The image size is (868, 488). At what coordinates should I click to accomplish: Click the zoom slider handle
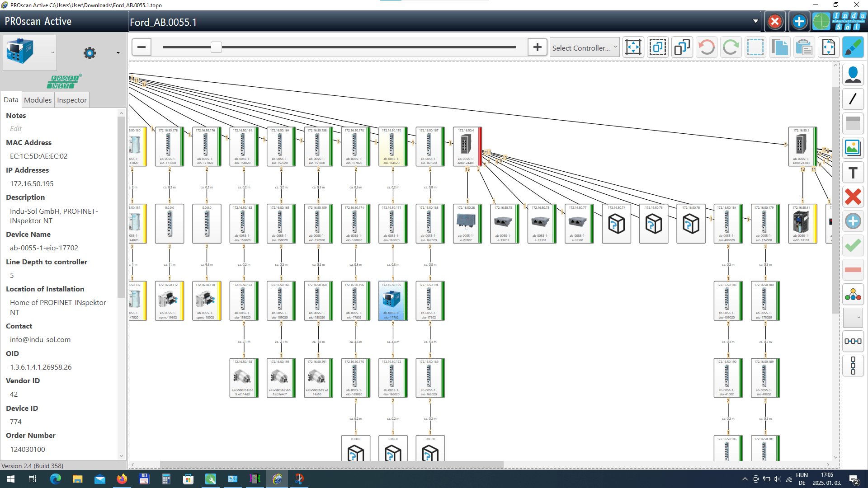coord(216,47)
